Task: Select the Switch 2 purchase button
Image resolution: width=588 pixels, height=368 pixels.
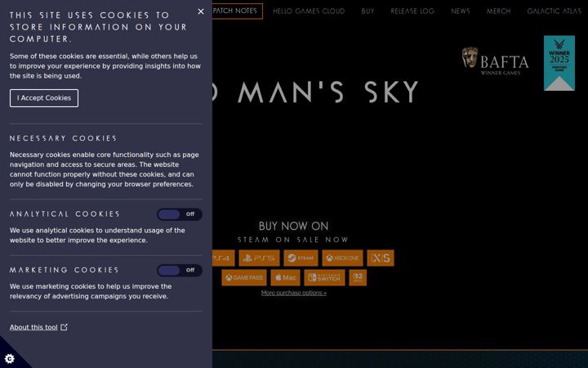Action: tap(358, 278)
